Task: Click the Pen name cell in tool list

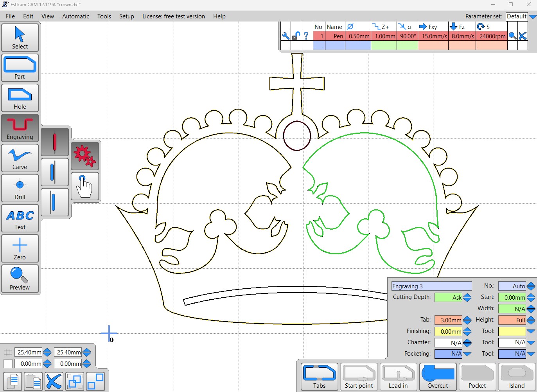Action: pos(335,36)
